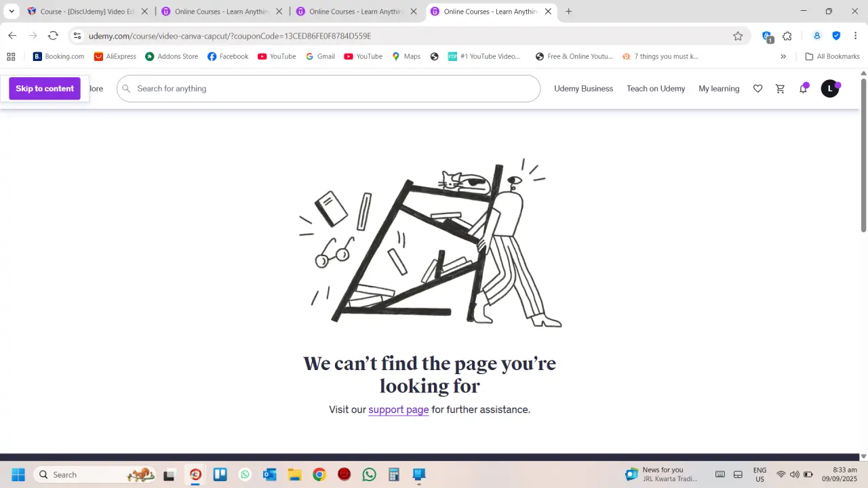Open the Gmail bookmark
The width and height of the screenshot is (868, 488).
(320, 56)
